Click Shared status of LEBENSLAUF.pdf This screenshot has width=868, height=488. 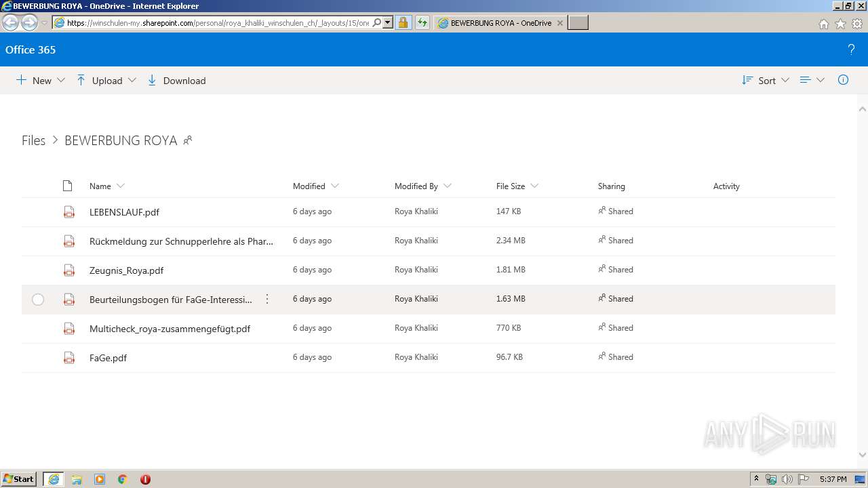616,211
